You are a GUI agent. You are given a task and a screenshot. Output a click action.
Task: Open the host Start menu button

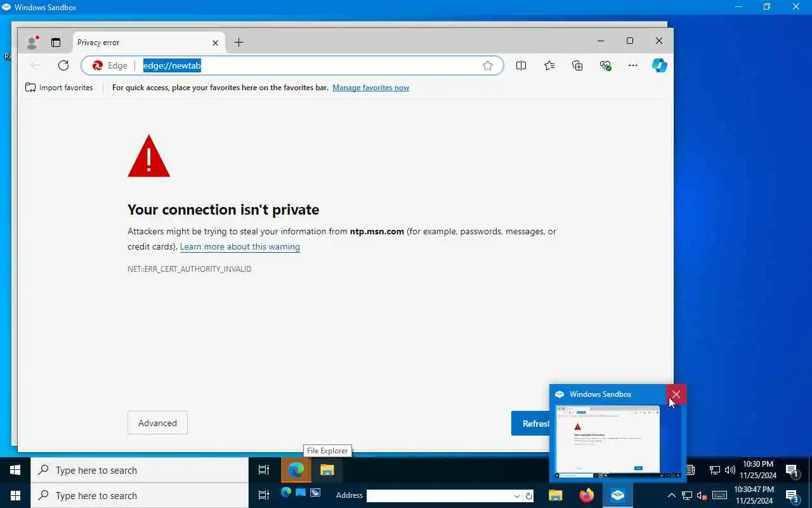(15, 495)
